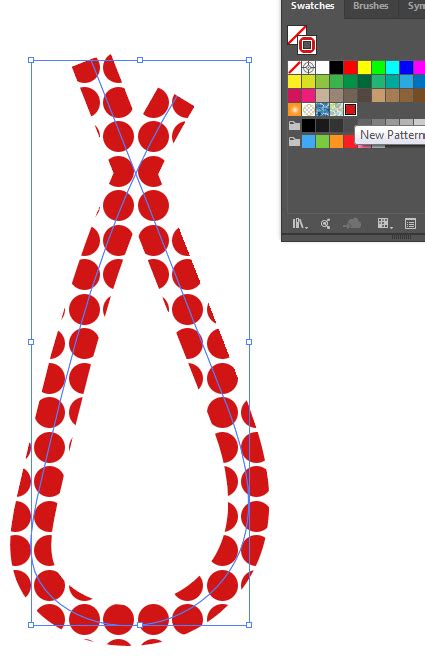Choose the black swatch in grays group
Screen dimensions: 425x666
pos(308,125)
